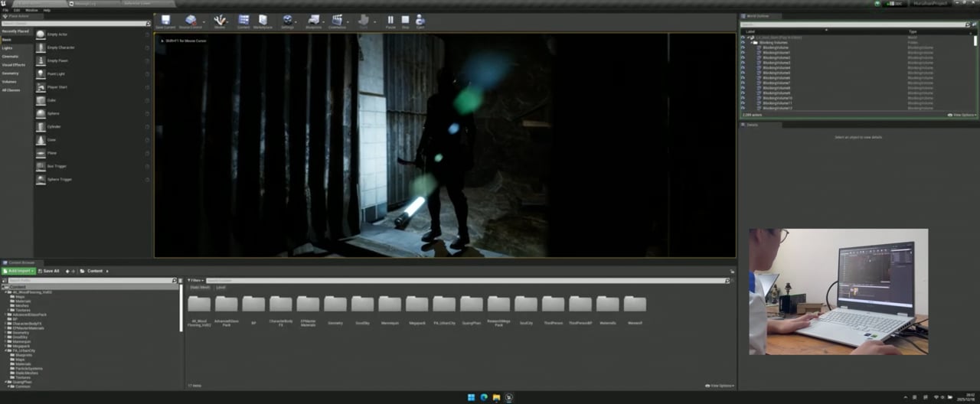Stop the play-in-editor session
Image resolution: width=980 pixels, height=404 pixels.
click(x=405, y=21)
